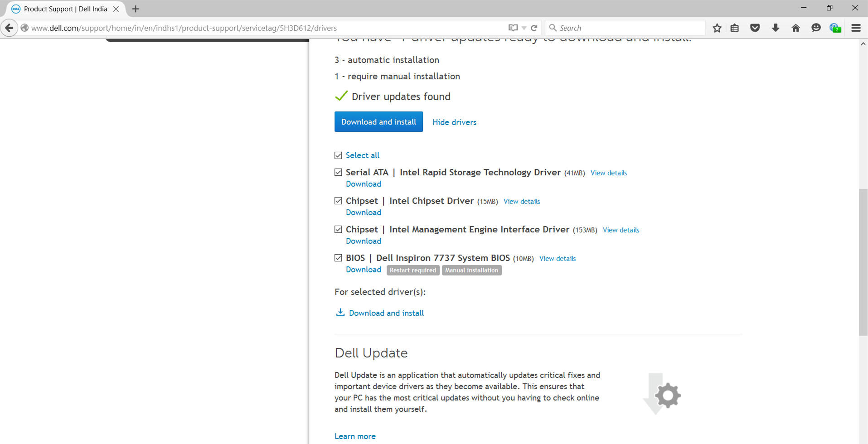Image resolution: width=868 pixels, height=444 pixels.
Task: Close the Product Support tab
Action: pyautogui.click(x=116, y=9)
